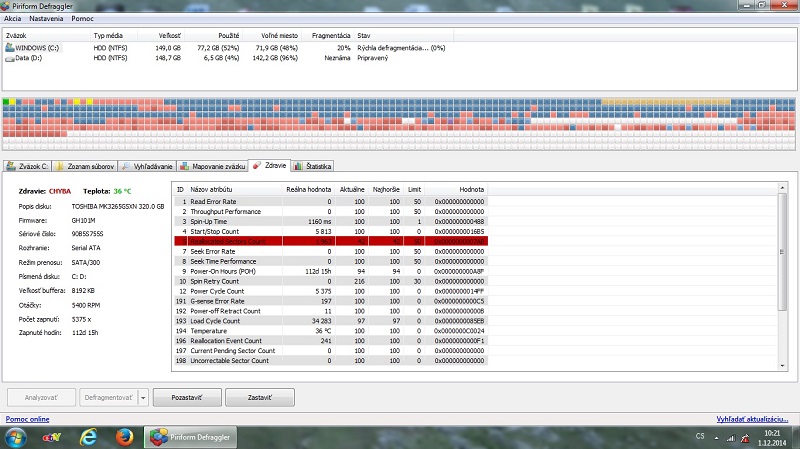Click the Defragmentovať button
800x449 pixels.
[x=108, y=397]
